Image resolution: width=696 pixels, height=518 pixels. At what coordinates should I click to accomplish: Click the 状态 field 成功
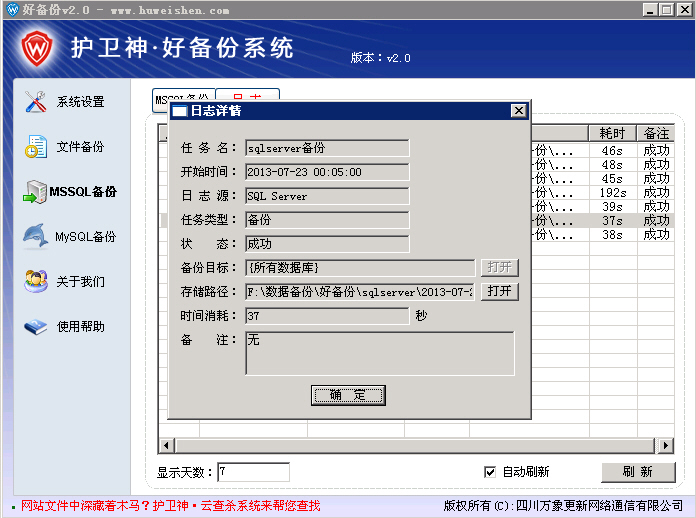pos(327,244)
